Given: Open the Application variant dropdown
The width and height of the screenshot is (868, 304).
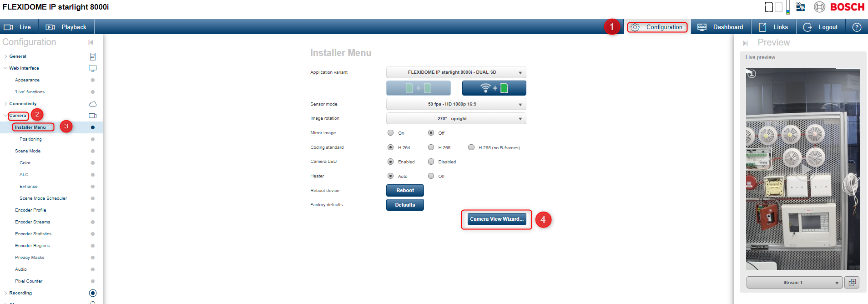Looking at the screenshot, I should tap(456, 72).
